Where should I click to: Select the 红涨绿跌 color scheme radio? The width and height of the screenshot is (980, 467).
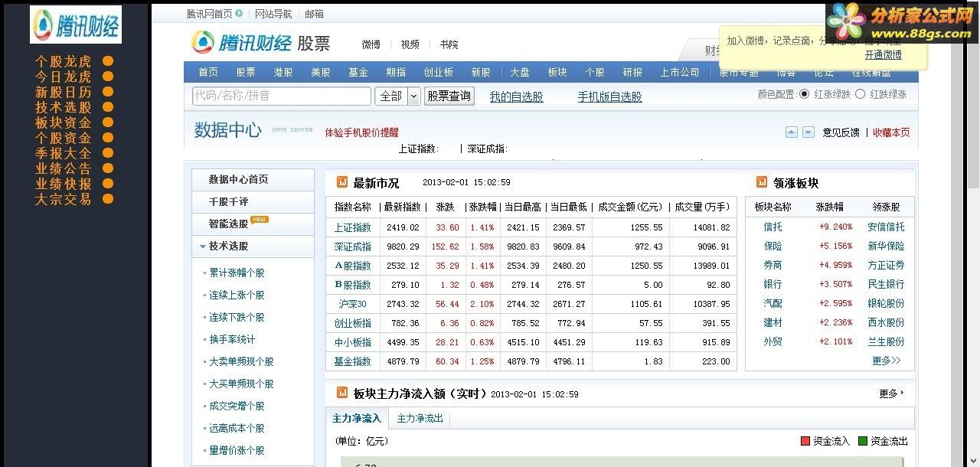click(804, 94)
